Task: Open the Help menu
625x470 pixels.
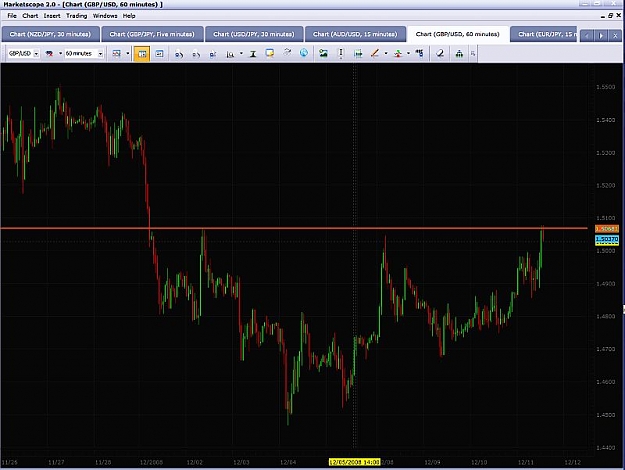Action: (129, 16)
